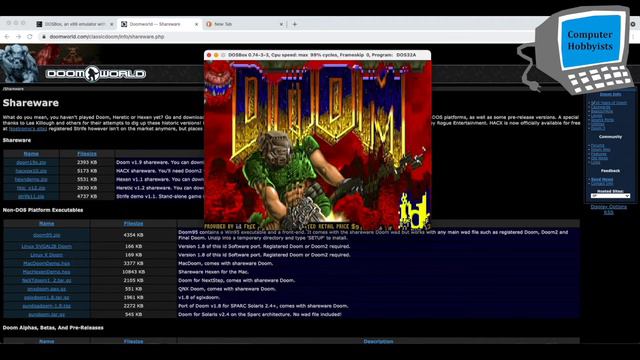Close the Doomworld Shareware tab
Screen dimensions: 640x360
(x=196, y=24)
